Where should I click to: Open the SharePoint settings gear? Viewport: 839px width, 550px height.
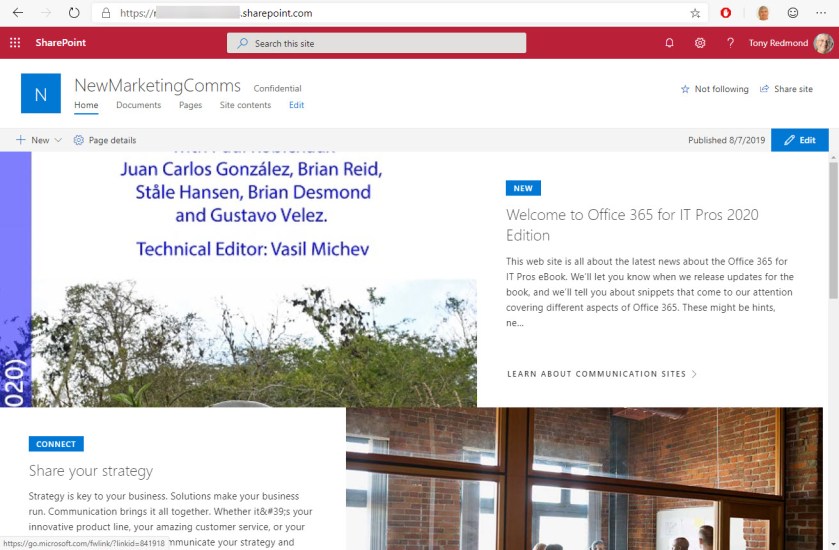[x=700, y=43]
